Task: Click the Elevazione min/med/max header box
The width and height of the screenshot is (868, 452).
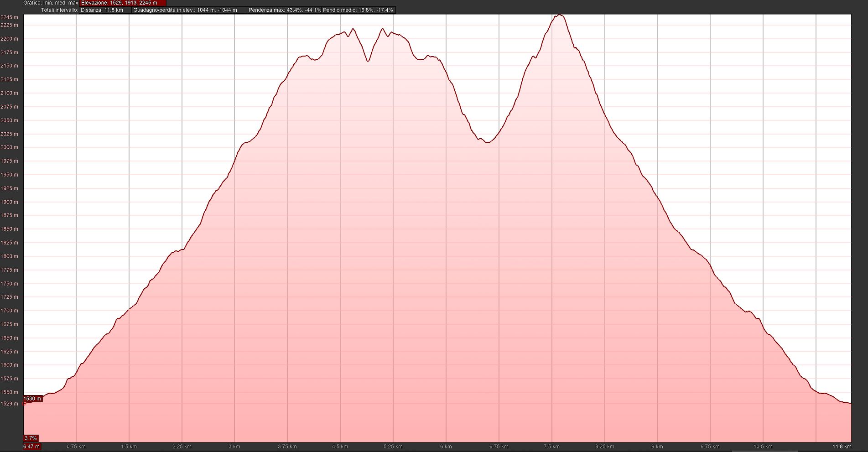Action: (123, 3)
